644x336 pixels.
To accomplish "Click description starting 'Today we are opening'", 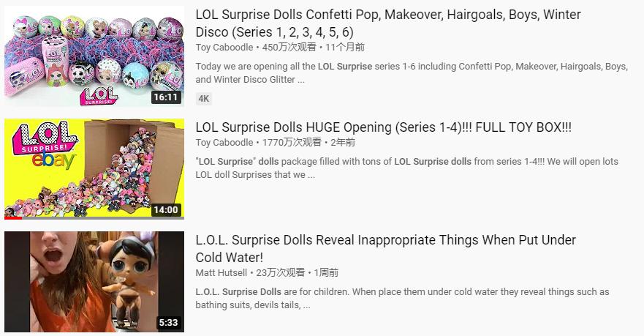I will [x=412, y=72].
